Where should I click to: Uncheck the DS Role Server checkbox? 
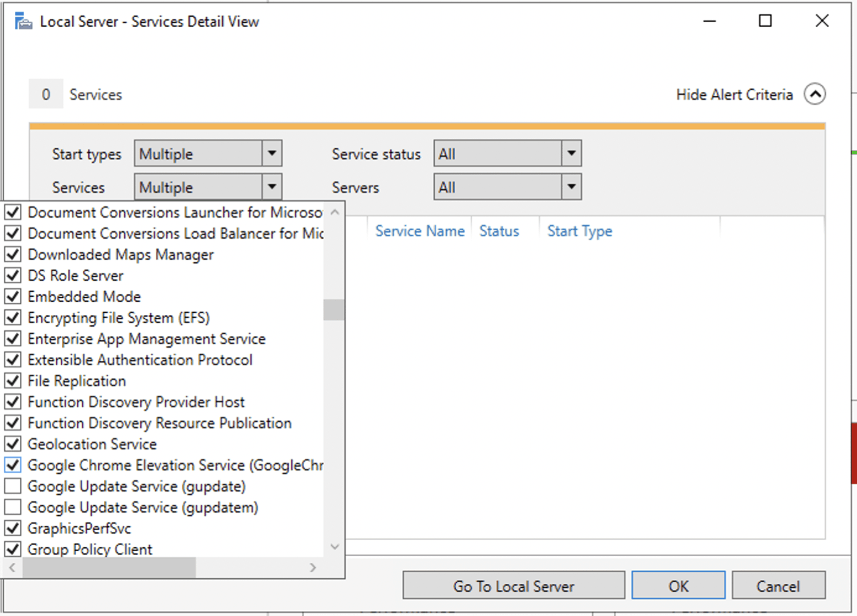coord(13,275)
